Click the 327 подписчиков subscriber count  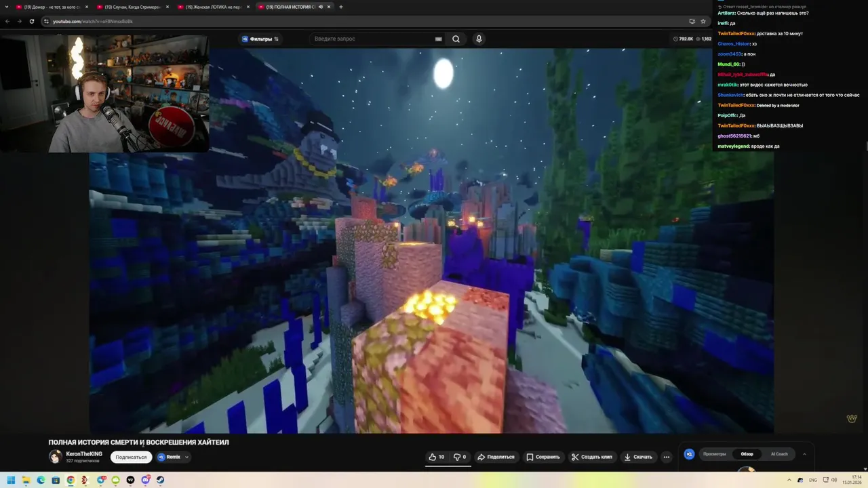[x=83, y=461]
